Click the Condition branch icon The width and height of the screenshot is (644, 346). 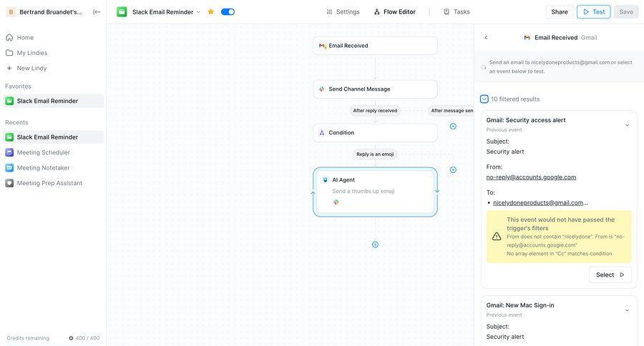click(x=322, y=132)
